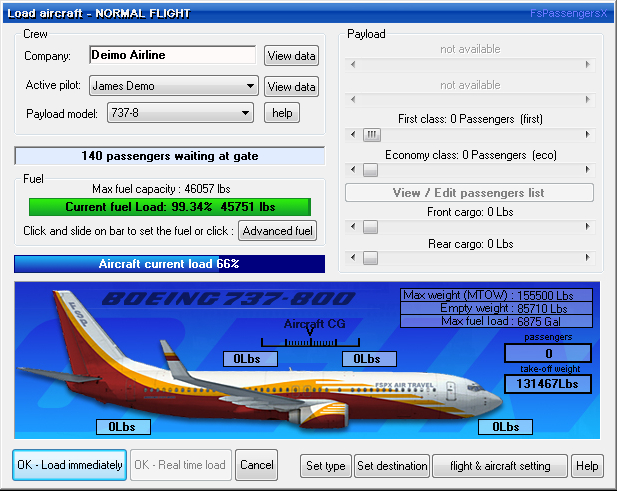
Task: Click the right arrow of Rear cargo slider
Action: click(587, 258)
